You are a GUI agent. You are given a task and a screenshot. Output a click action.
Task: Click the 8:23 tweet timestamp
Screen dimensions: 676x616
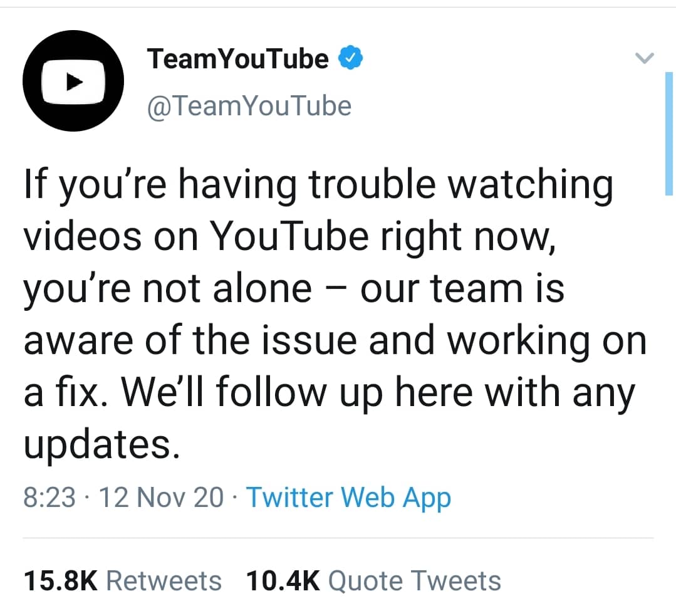coord(49,498)
